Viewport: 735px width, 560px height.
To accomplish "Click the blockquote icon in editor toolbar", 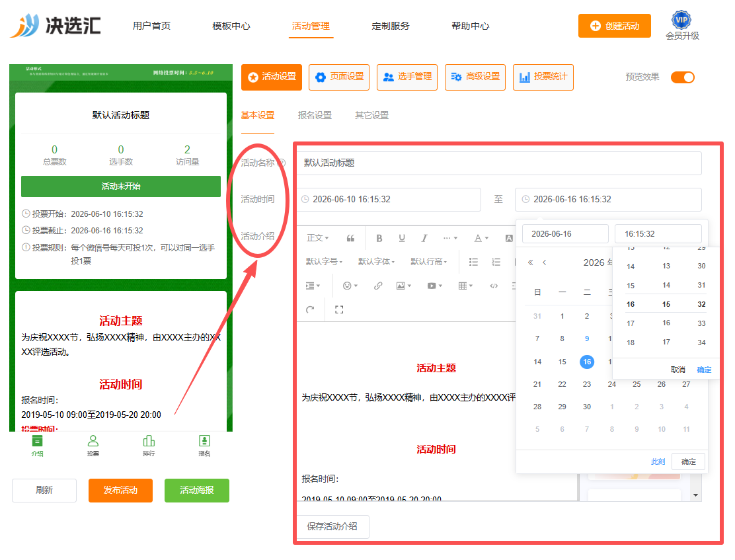I will click(x=350, y=238).
